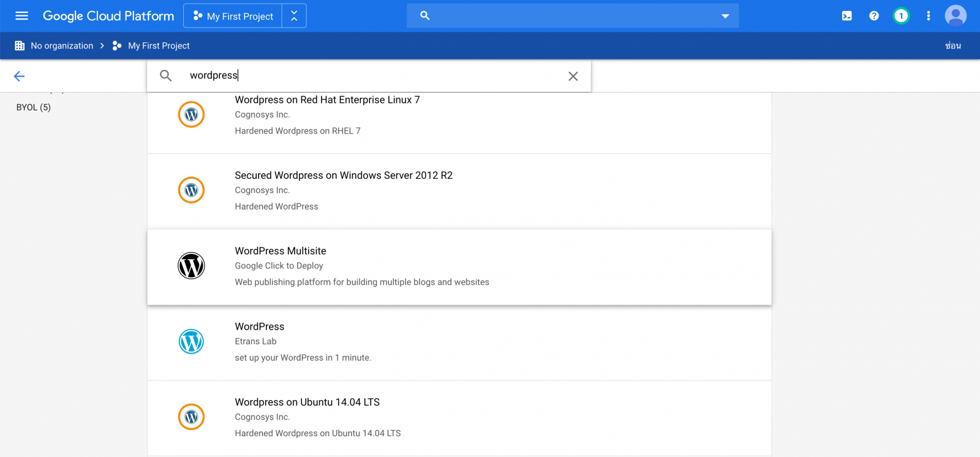Open Secured Wordpress on Windows Server 2012 R2
The image size is (980, 457).
(344, 175)
